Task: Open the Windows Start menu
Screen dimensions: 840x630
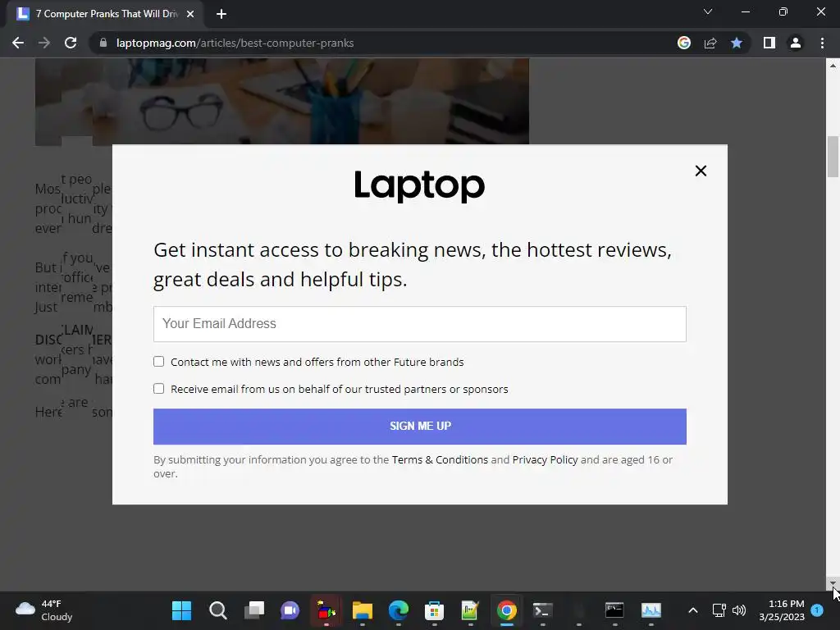Action: 181,610
